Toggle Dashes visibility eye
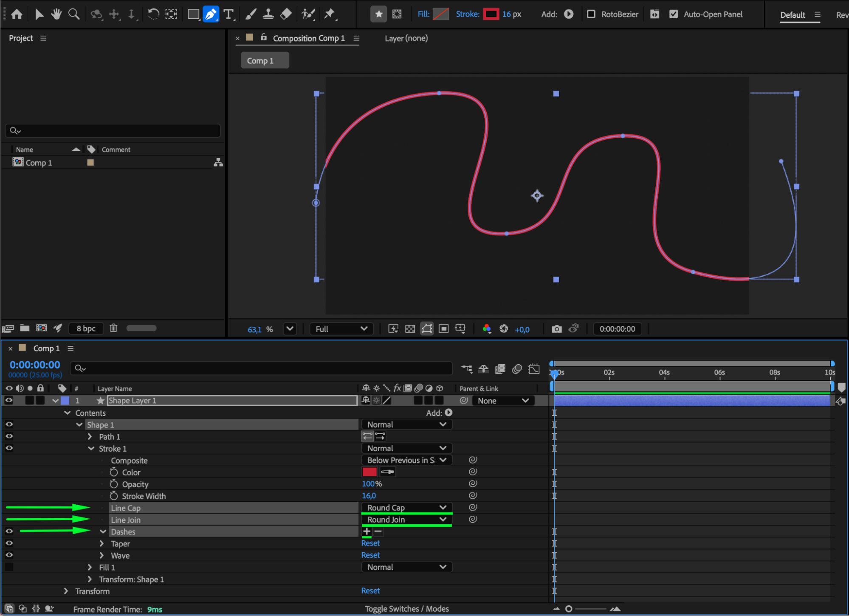This screenshot has width=849, height=616. (9, 531)
